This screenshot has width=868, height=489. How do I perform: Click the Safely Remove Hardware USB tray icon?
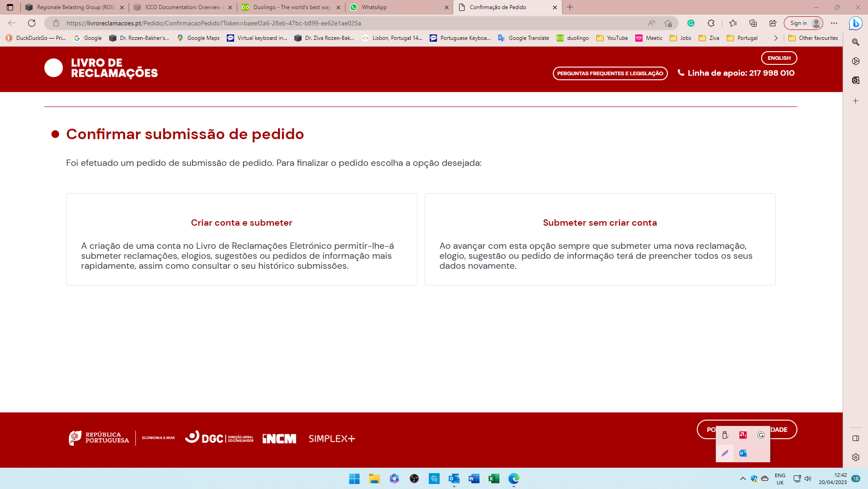click(x=725, y=435)
